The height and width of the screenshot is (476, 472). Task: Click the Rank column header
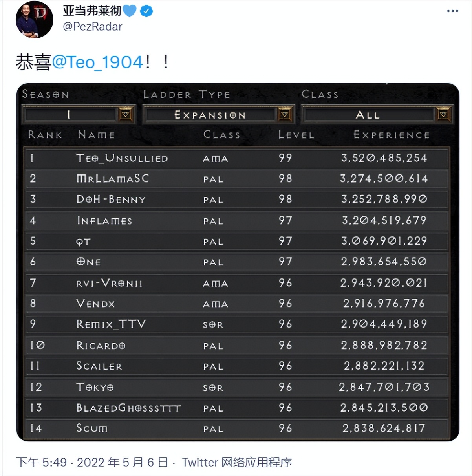44,135
